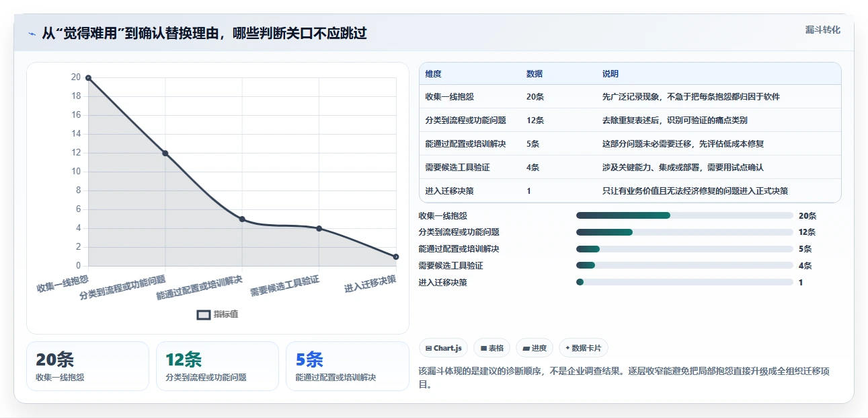
Task: Click the lightning icon beside the title
Action: (32, 34)
